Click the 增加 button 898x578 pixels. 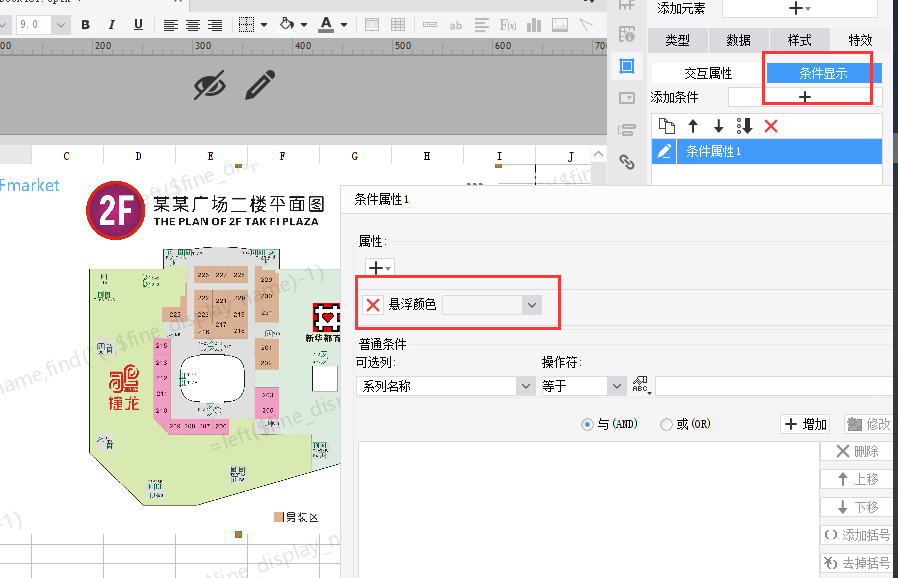(x=805, y=425)
